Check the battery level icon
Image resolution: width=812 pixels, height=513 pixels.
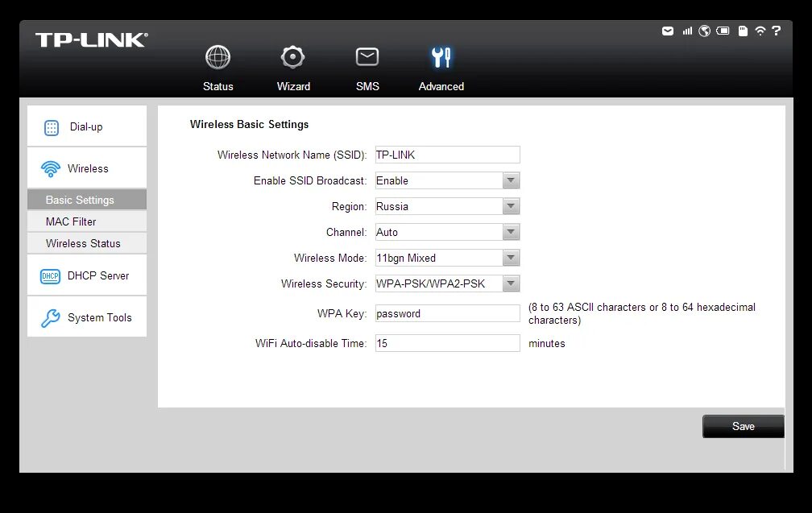[x=723, y=31]
